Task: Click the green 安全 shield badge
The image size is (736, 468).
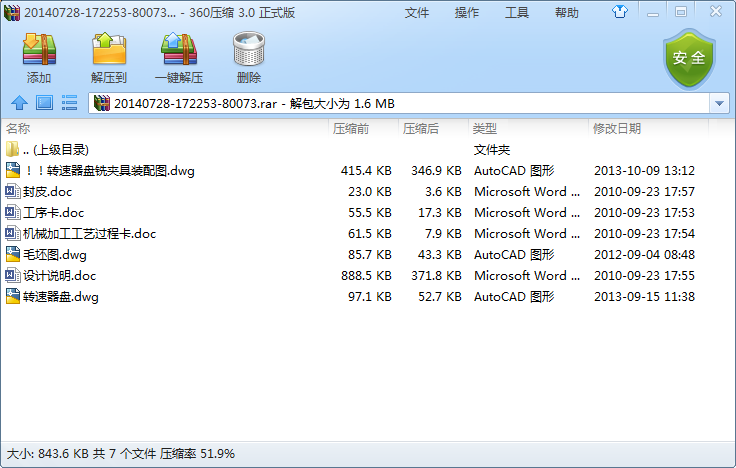Action: 689,58
